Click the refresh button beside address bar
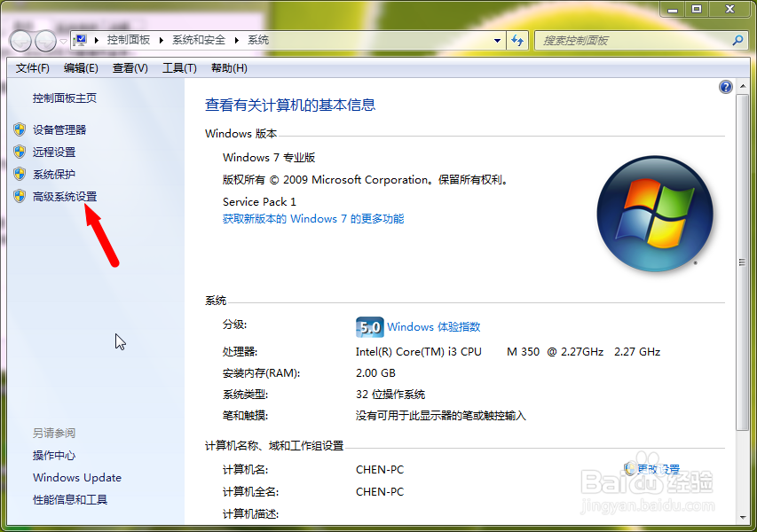Image resolution: width=757 pixels, height=532 pixels. point(517,41)
